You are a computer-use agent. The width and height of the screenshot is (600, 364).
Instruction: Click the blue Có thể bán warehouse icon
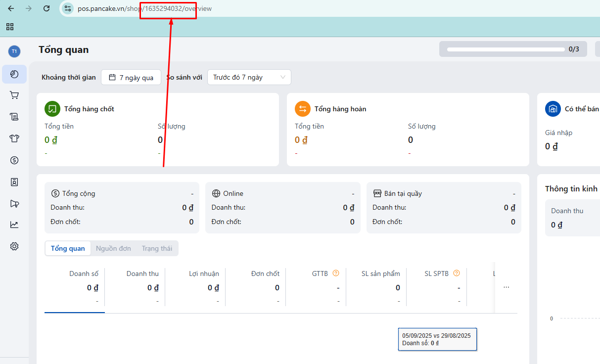pos(553,109)
